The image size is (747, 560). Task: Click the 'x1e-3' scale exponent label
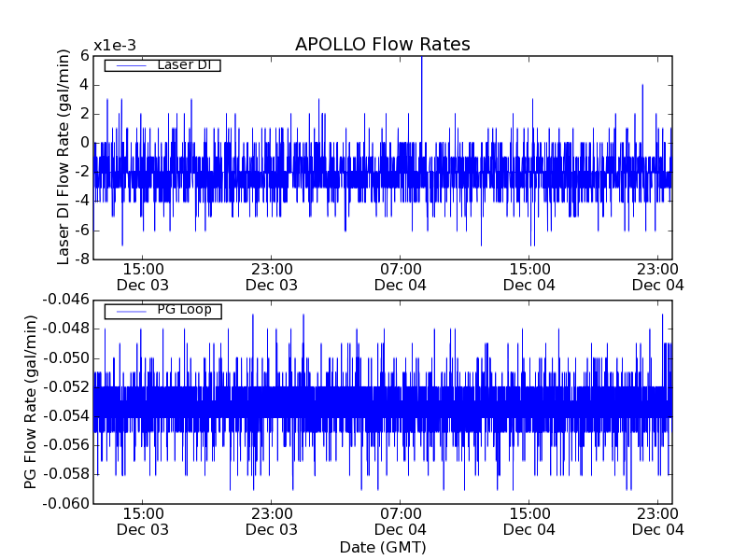tap(115, 46)
